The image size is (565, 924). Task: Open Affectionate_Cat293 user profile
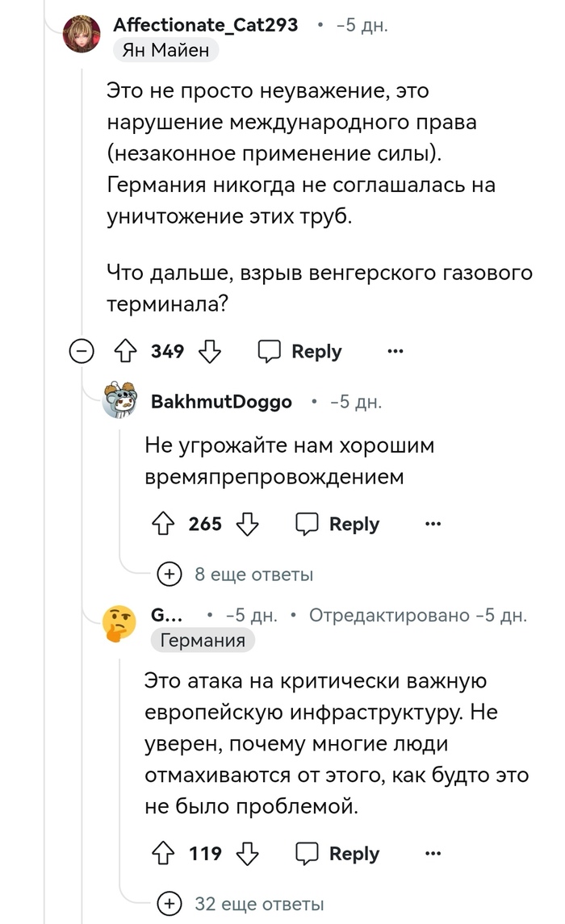[x=205, y=25]
